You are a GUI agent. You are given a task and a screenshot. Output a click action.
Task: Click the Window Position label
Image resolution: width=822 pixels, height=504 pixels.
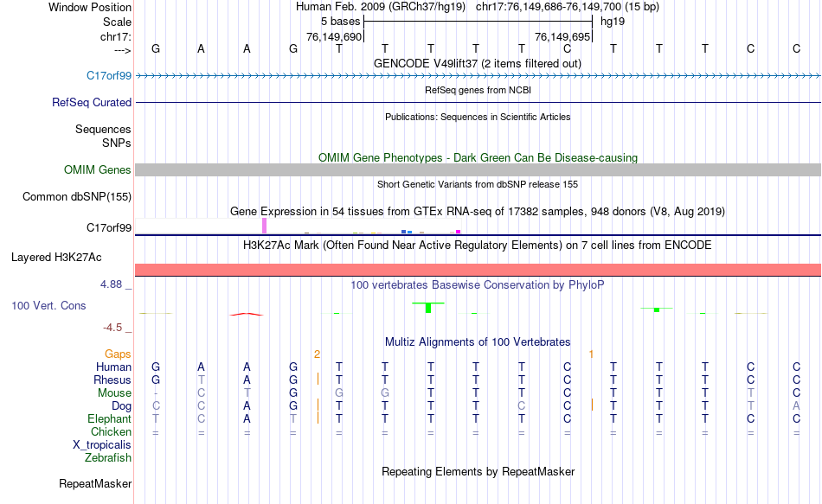90,7
